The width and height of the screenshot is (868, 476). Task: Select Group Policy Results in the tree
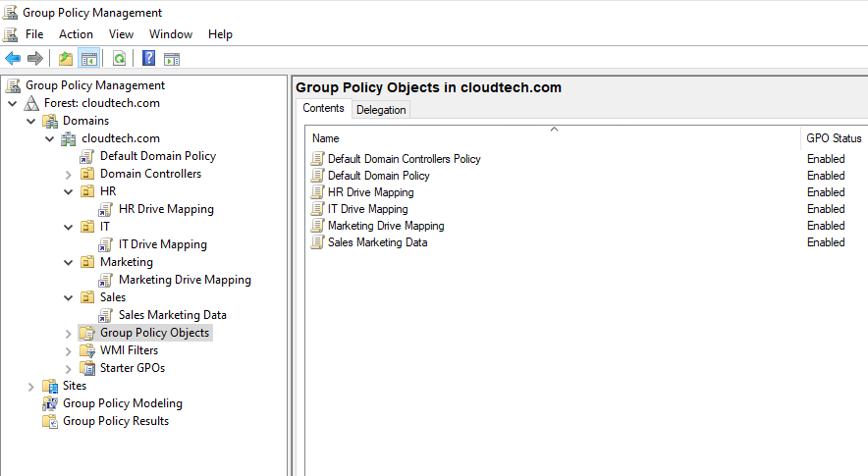point(115,421)
